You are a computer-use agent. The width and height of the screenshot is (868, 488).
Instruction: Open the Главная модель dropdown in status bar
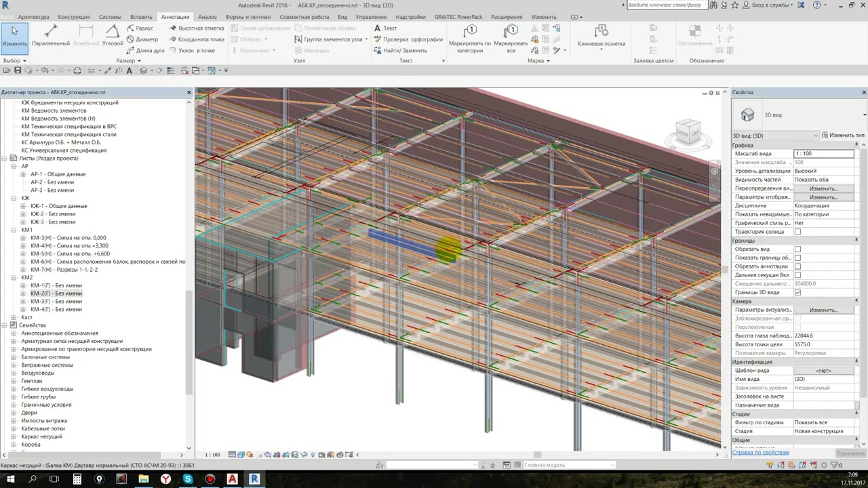(568, 465)
